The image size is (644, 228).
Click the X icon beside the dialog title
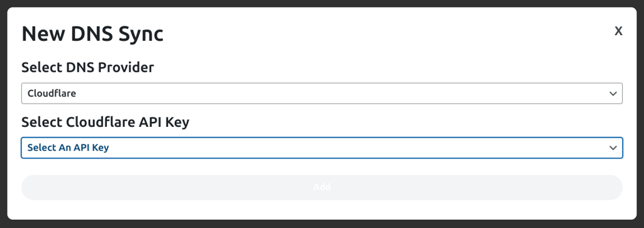pyautogui.click(x=618, y=31)
